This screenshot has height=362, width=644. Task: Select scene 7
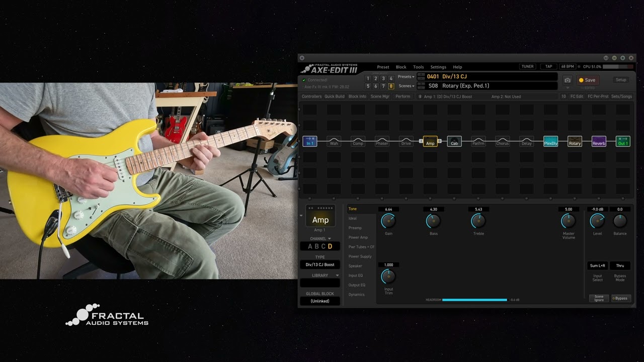tap(383, 86)
